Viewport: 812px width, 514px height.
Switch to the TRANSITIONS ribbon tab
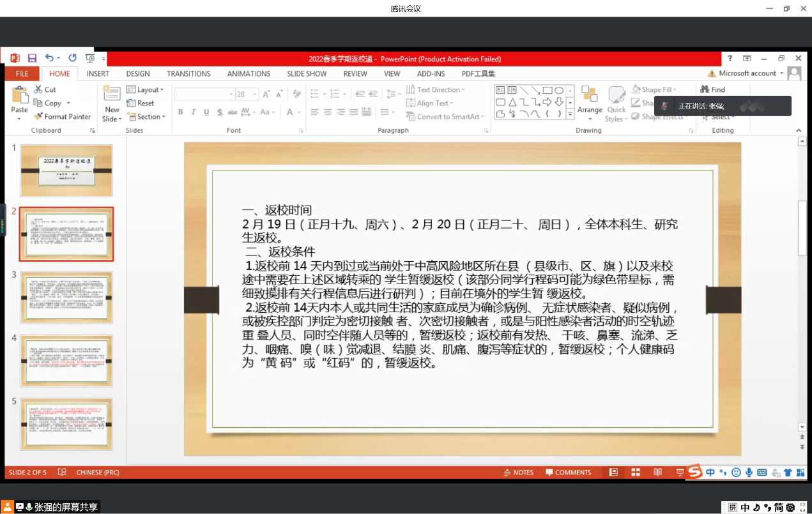[x=188, y=74]
